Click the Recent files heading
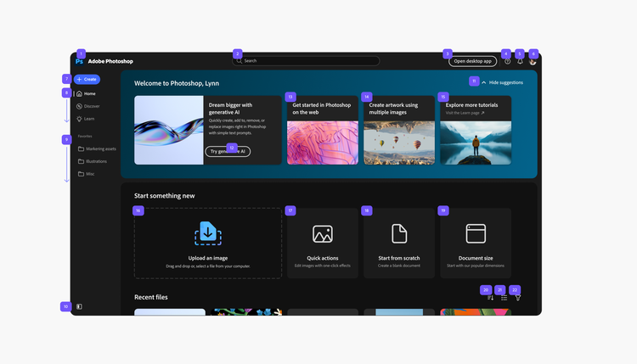The width and height of the screenshot is (637, 364). [x=150, y=298]
